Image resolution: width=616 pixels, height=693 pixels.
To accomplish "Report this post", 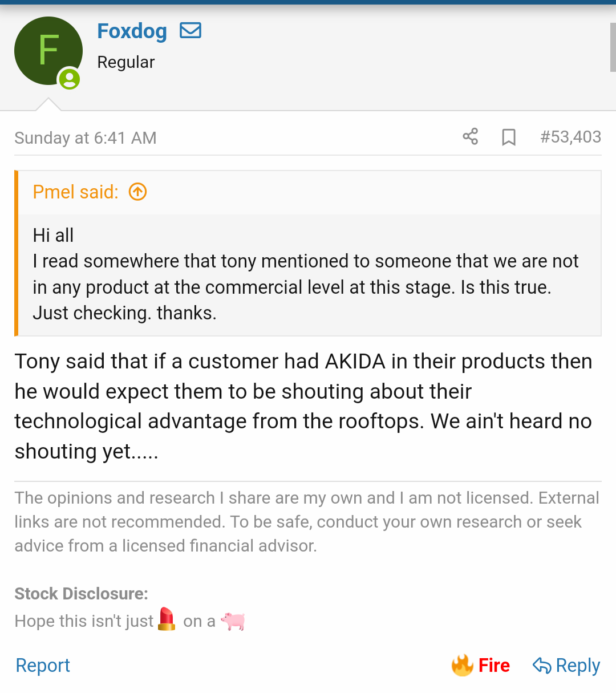I will tap(43, 666).
